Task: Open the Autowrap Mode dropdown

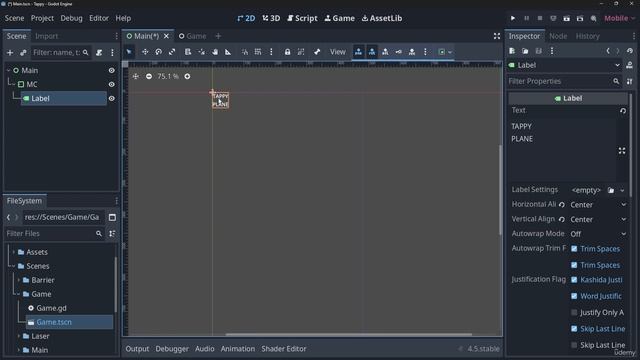Action: 598,234
